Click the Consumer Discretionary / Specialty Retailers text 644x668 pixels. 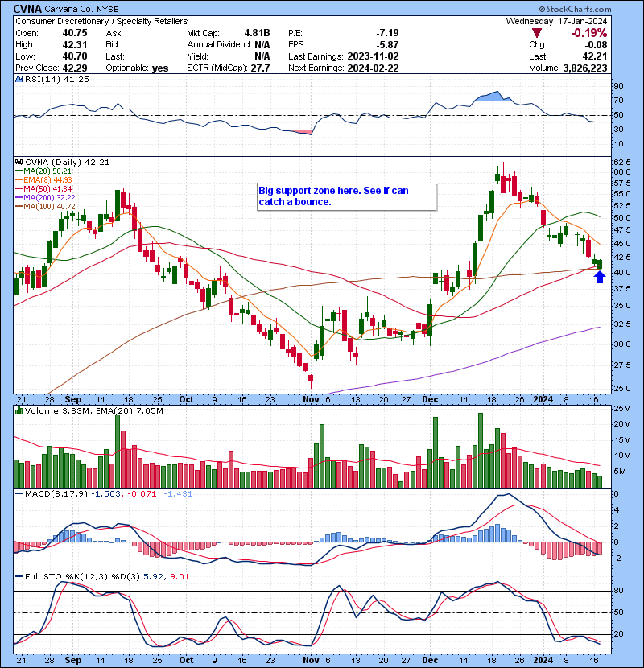(101, 21)
